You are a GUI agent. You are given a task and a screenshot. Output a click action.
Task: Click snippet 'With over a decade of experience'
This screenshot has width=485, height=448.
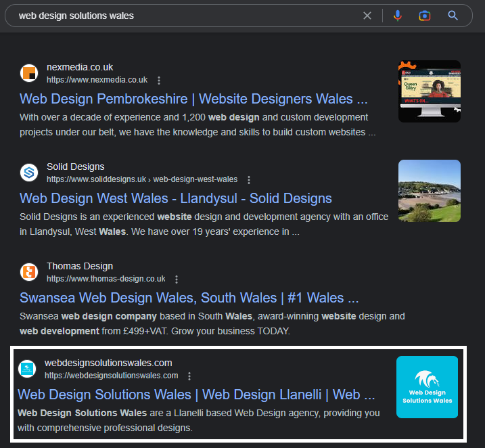point(198,125)
